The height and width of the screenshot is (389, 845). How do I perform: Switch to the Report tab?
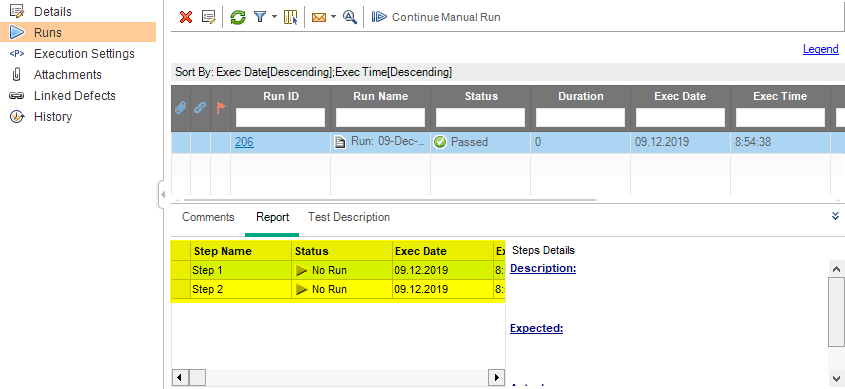[x=273, y=217]
